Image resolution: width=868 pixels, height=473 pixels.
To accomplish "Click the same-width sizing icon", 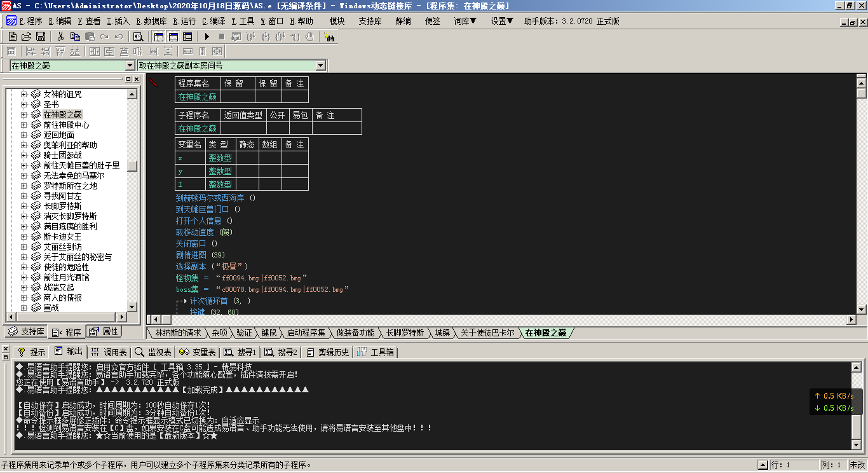I will (187, 51).
